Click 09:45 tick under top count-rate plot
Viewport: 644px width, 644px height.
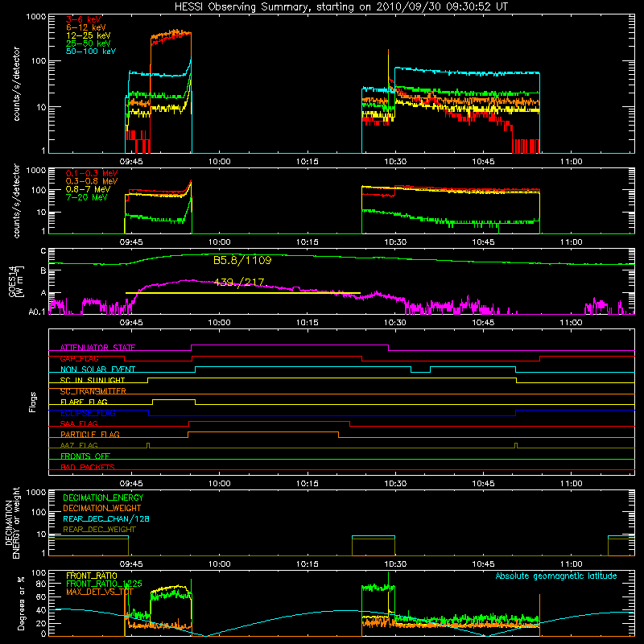131,162
